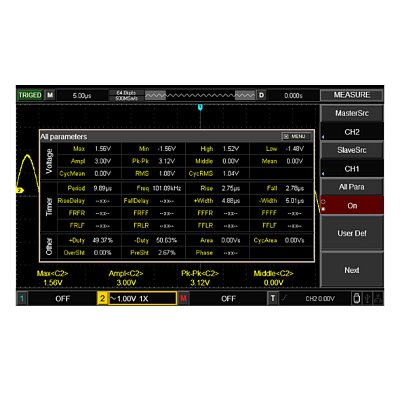The height and width of the screenshot is (400, 400).
Task: Click the cyan trigger position marker
Action: coord(200,107)
